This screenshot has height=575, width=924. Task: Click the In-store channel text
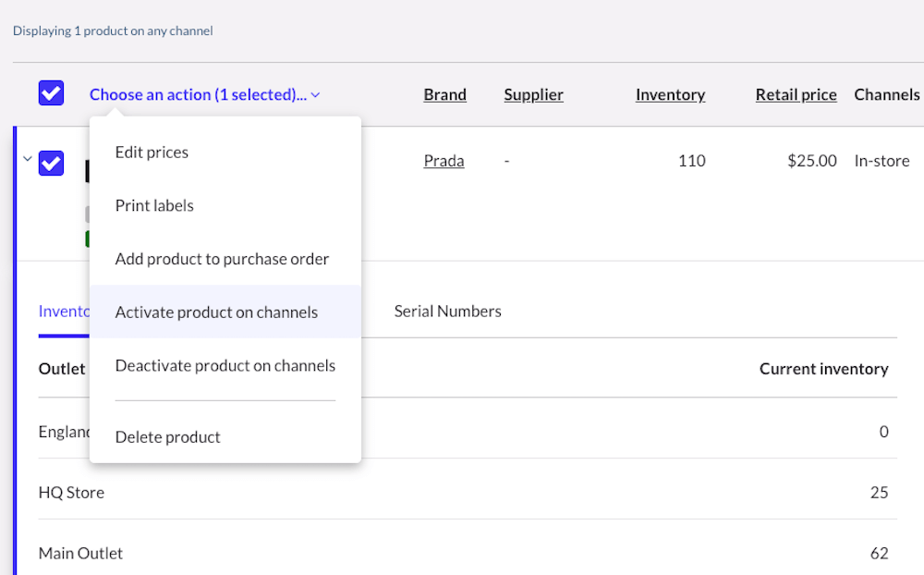(x=882, y=161)
